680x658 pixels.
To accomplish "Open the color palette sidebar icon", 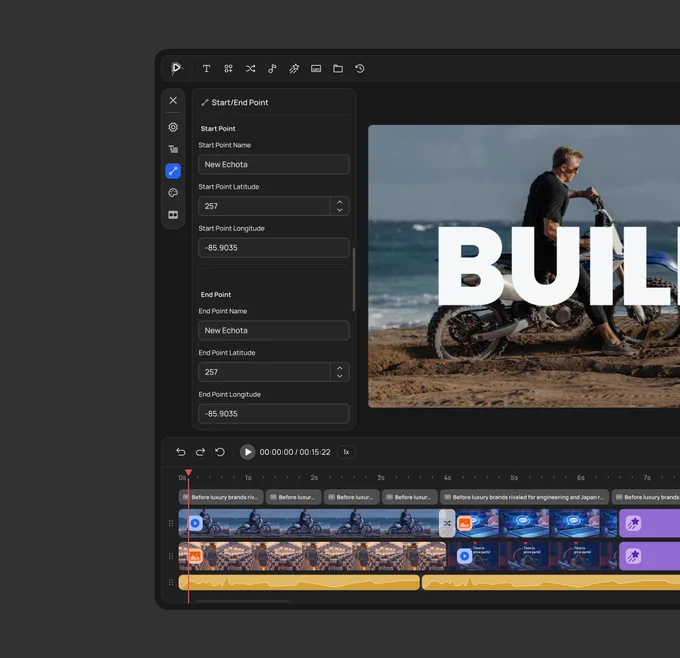I will [x=173, y=193].
